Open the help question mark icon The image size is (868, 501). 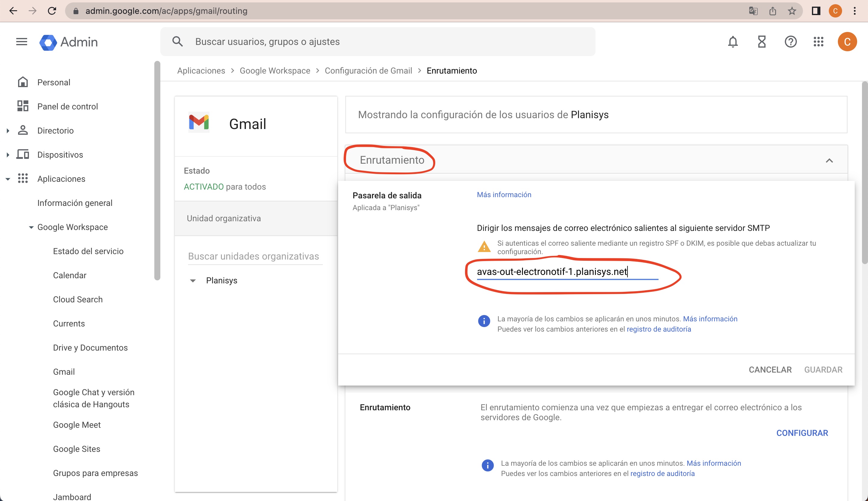791,42
